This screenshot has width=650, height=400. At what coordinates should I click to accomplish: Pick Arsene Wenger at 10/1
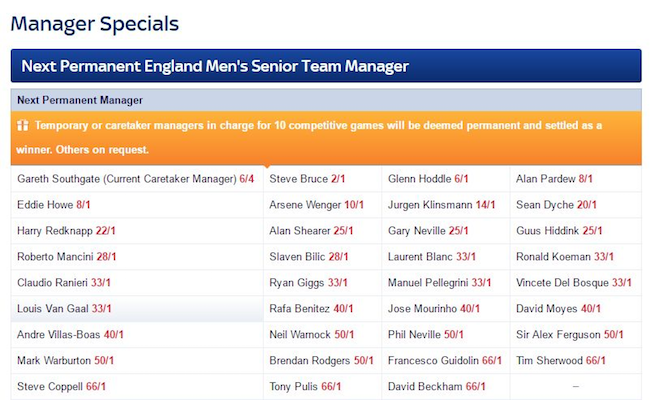pos(323,205)
